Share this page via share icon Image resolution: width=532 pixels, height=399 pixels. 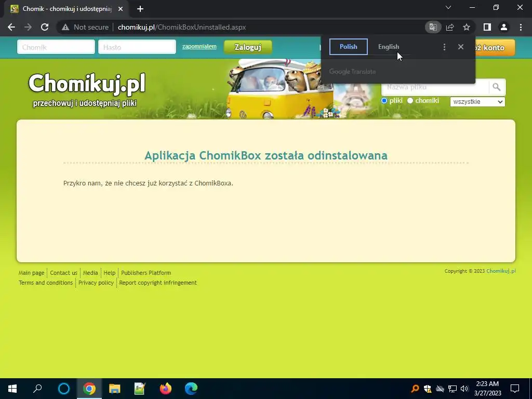[450, 27]
